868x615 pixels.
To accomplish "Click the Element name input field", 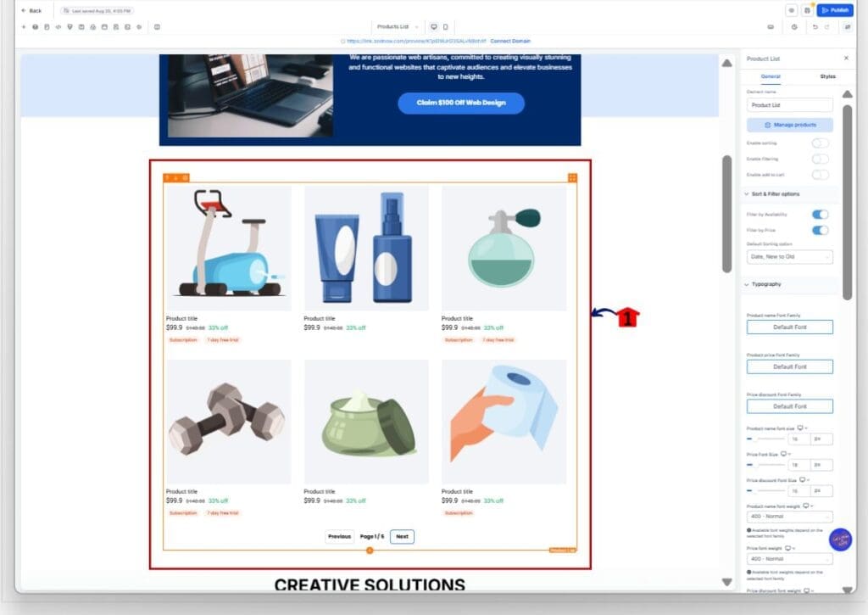I will tap(789, 105).
